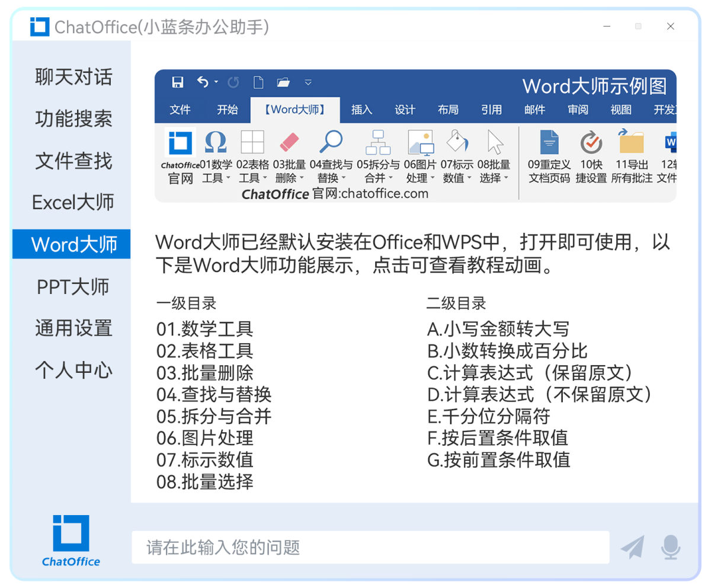The image size is (711, 588).
Task: Click the 07 Mark Values paint bucket icon
Action: [456, 143]
